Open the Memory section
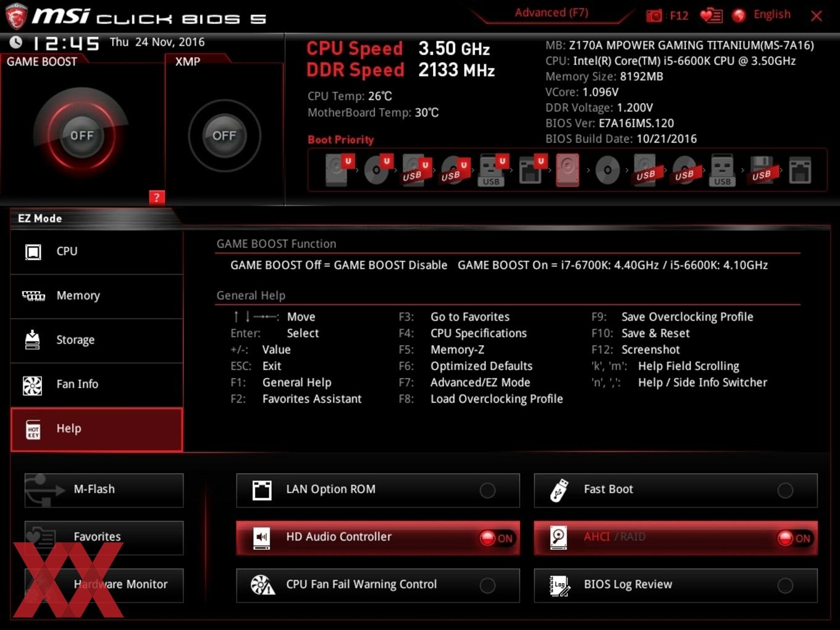The width and height of the screenshot is (840, 630). (x=97, y=296)
